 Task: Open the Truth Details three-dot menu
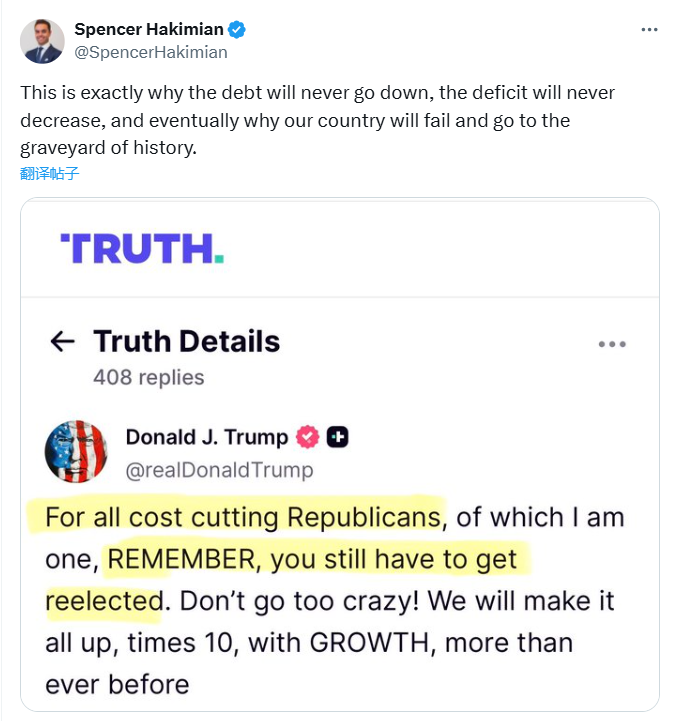[612, 344]
